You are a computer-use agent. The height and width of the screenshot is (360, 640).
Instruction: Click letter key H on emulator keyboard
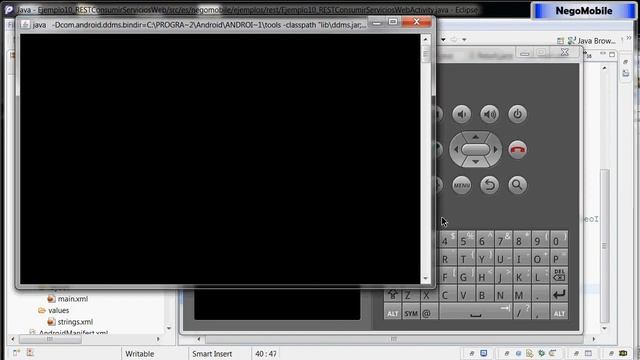(484, 276)
